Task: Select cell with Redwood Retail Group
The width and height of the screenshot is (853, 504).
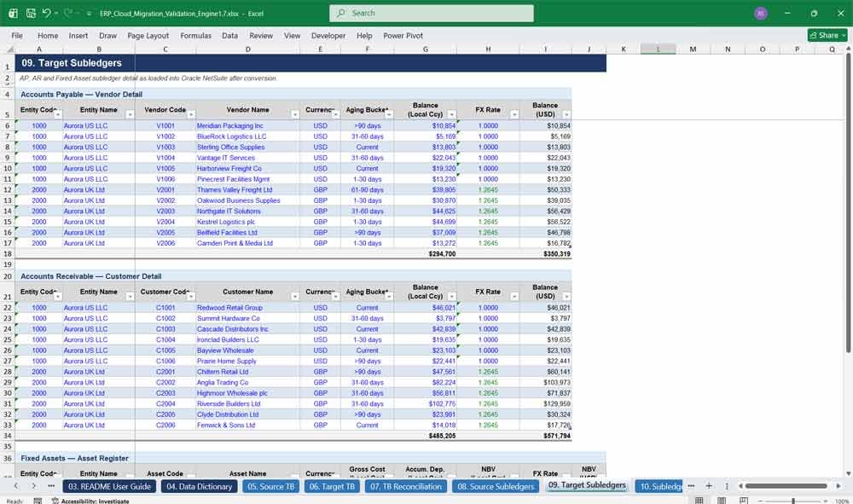Action: 247,308
